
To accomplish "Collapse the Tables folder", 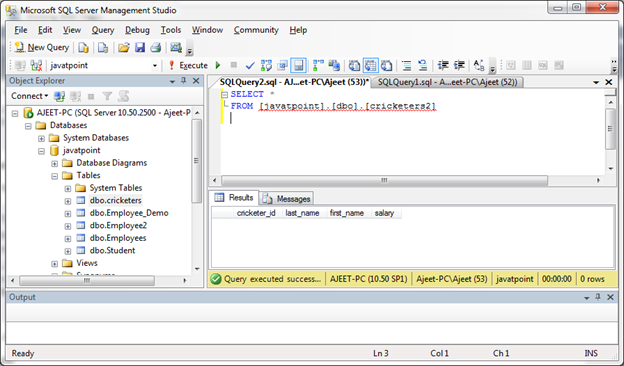I will [55, 176].
